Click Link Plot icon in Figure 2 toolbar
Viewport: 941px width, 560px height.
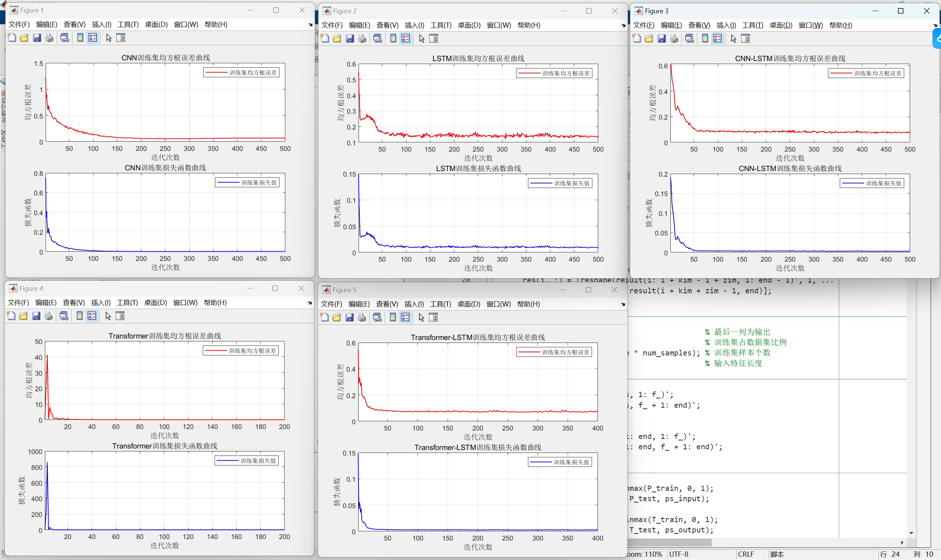[377, 39]
